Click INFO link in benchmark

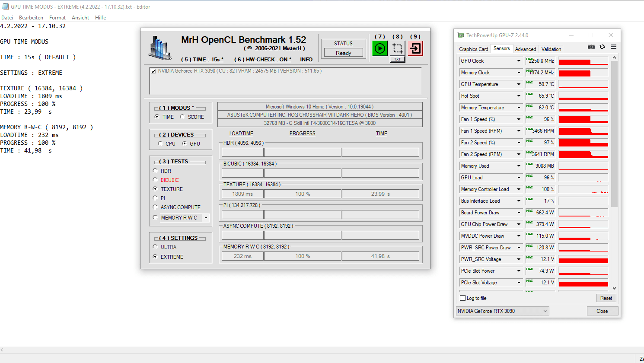pyautogui.click(x=306, y=60)
